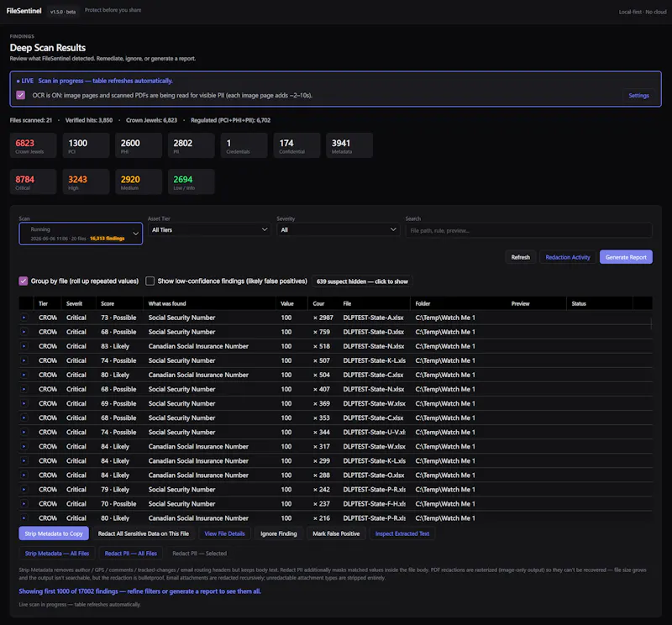Screen dimensions: 672x625
Task: Select the DLPTEST-State-O.xlsx file cell
Action: click(x=374, y=475)
